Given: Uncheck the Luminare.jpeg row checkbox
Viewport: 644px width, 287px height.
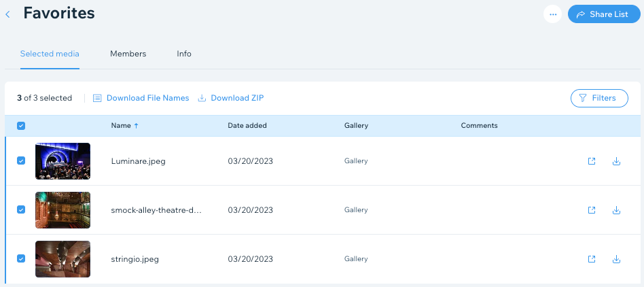Looking at the screenshot, I should pyautogui.click(x=21, y=161).
